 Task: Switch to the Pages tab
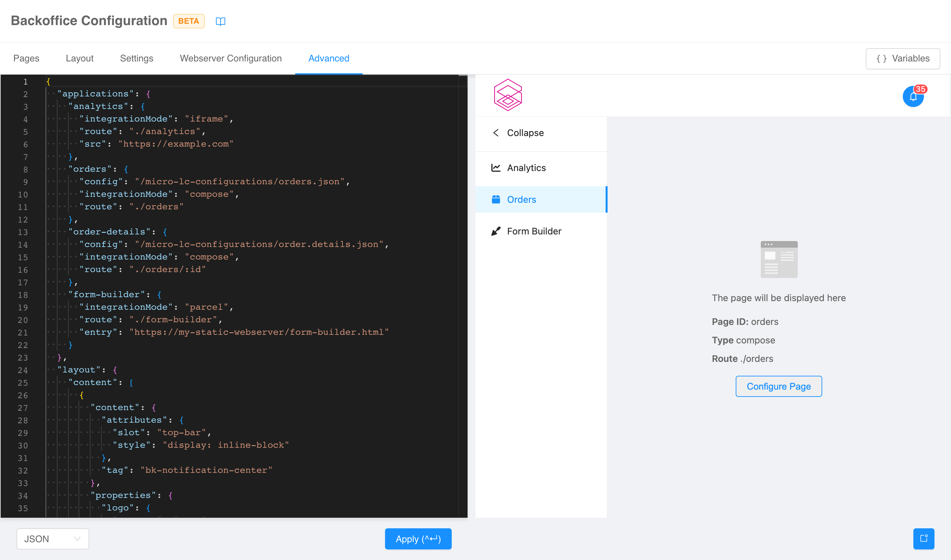tap(26, 58)
